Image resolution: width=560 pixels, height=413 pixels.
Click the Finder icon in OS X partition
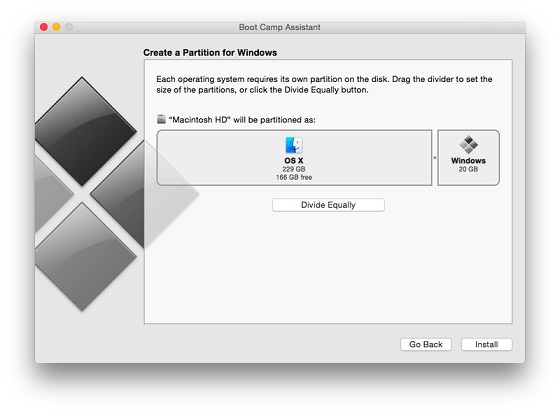(x=294, y=145)
